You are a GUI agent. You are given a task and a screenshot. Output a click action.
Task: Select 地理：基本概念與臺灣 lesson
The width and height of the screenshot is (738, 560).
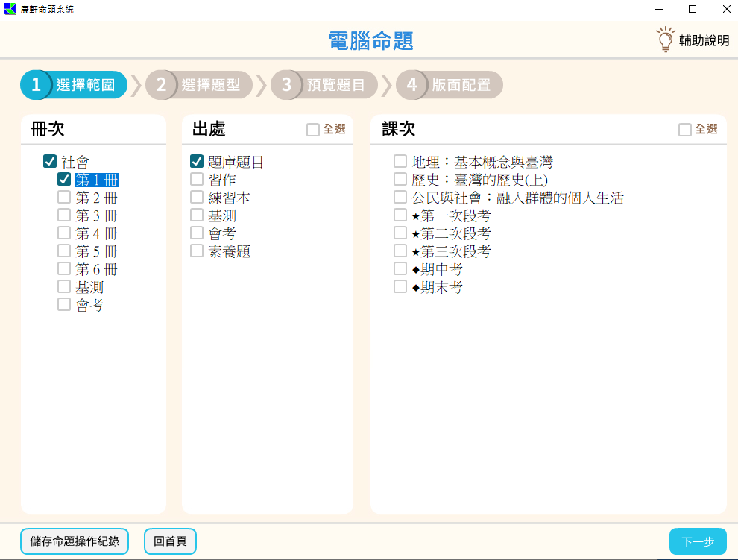click(400, 161)
